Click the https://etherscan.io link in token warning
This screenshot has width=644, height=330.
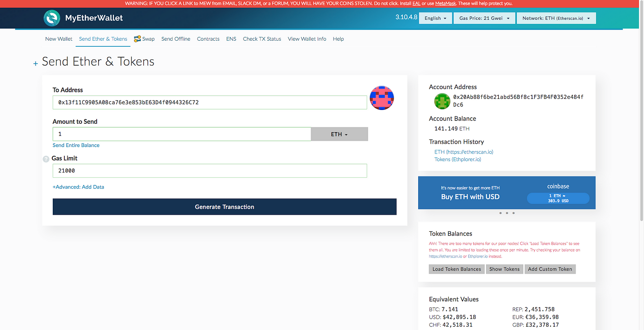[x=446, y=257]
